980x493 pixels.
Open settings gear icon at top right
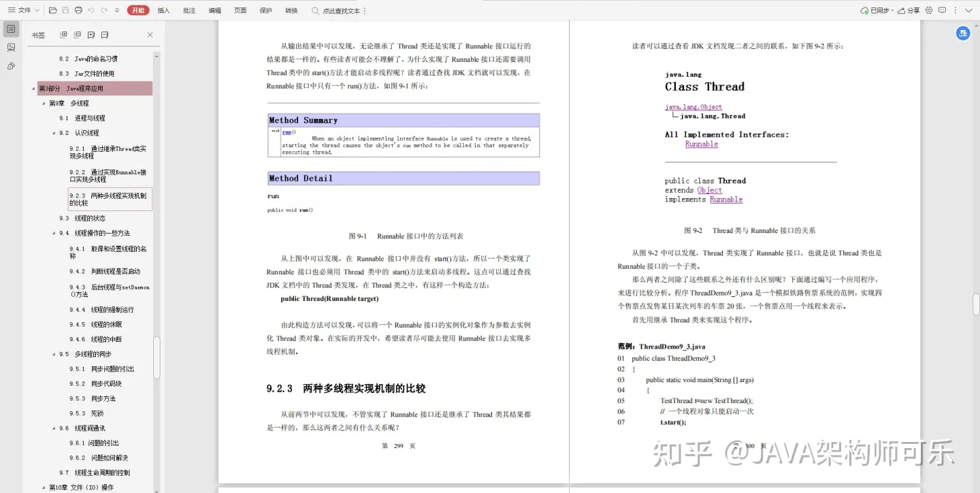(x=929, y=10)
